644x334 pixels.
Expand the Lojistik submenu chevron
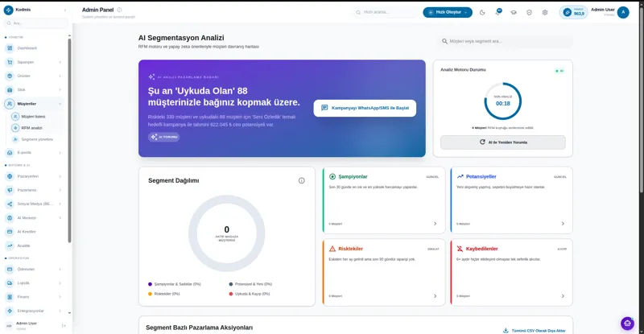pos(60,283)
